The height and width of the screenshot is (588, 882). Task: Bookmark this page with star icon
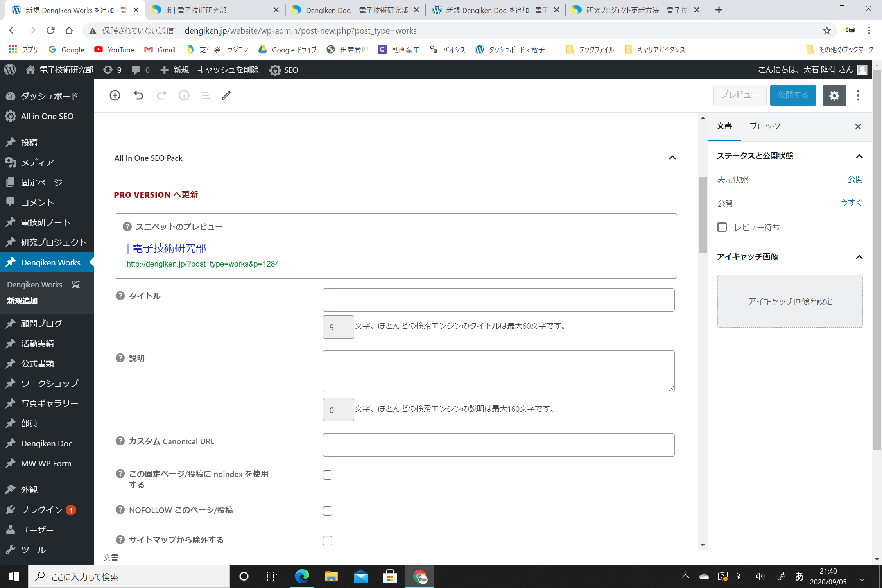coord(826,30)
